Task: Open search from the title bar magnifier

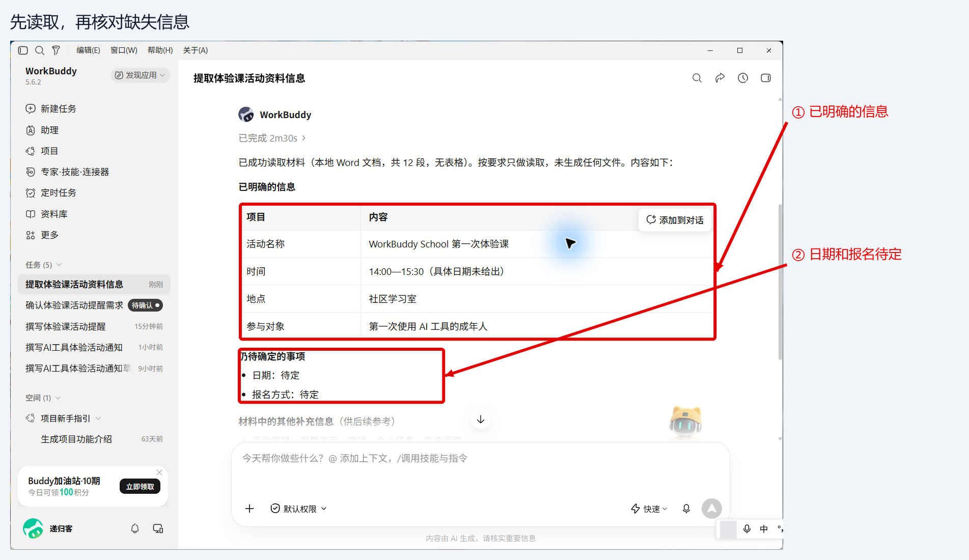Action: tap(39, 50)
